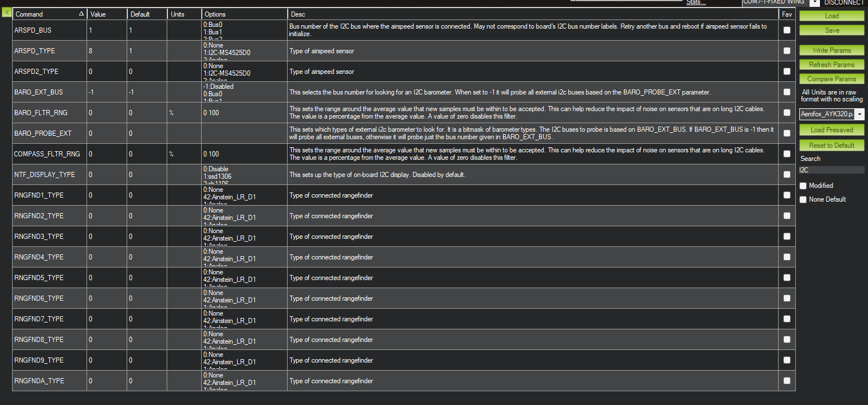
Task: Sort by the Value column header
Action: click(107, 14)
